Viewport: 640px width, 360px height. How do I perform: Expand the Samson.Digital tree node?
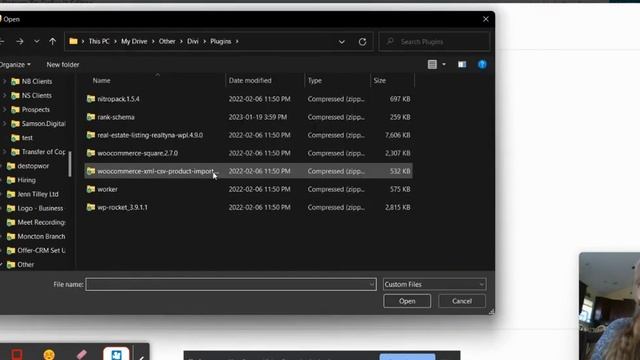click(4, 124)
